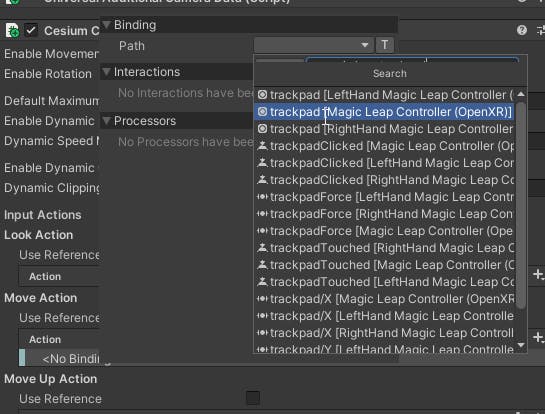Screen dimensions: 545x414
Task: Open the Cesium component help icon
Action: (521, 30)
